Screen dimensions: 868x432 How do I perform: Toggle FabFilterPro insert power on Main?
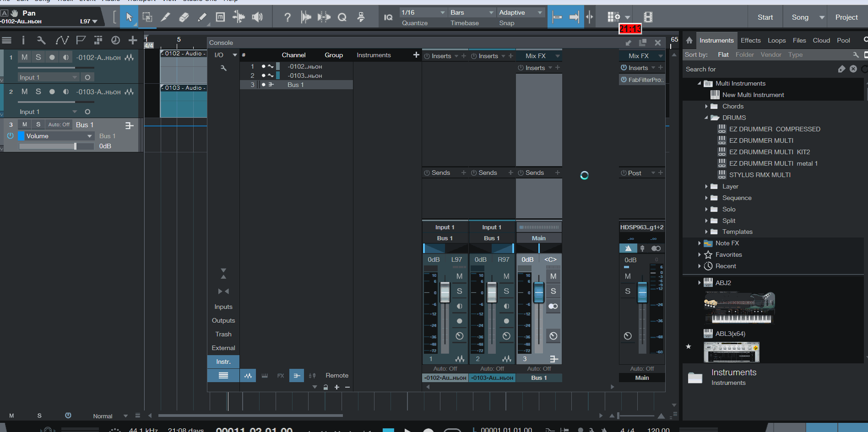(x=624, y=80)
